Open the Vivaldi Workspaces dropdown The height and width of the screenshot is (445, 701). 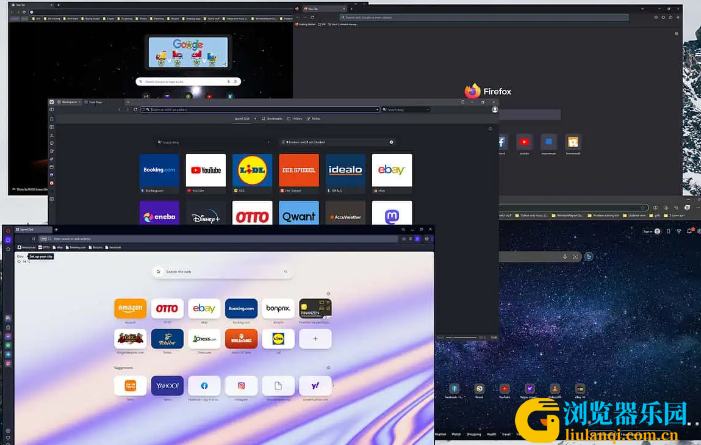[x=69, y=102]
